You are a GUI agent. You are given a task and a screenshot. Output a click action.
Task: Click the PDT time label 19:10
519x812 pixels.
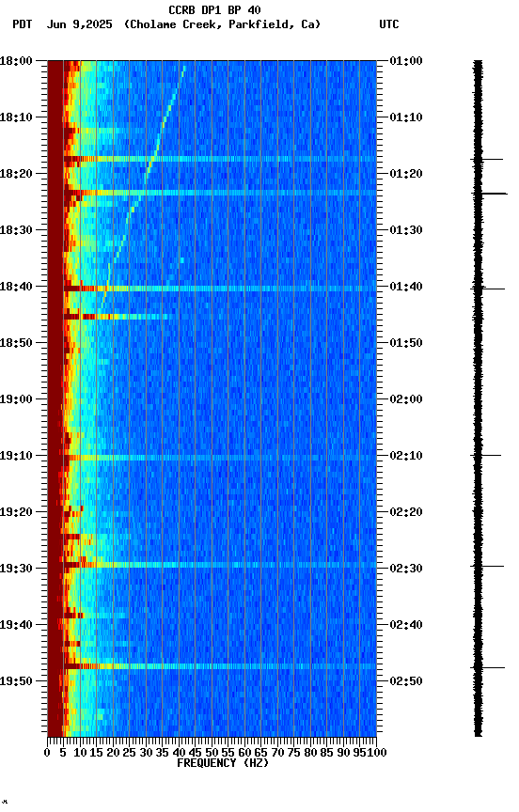click(x=16, y=456)
